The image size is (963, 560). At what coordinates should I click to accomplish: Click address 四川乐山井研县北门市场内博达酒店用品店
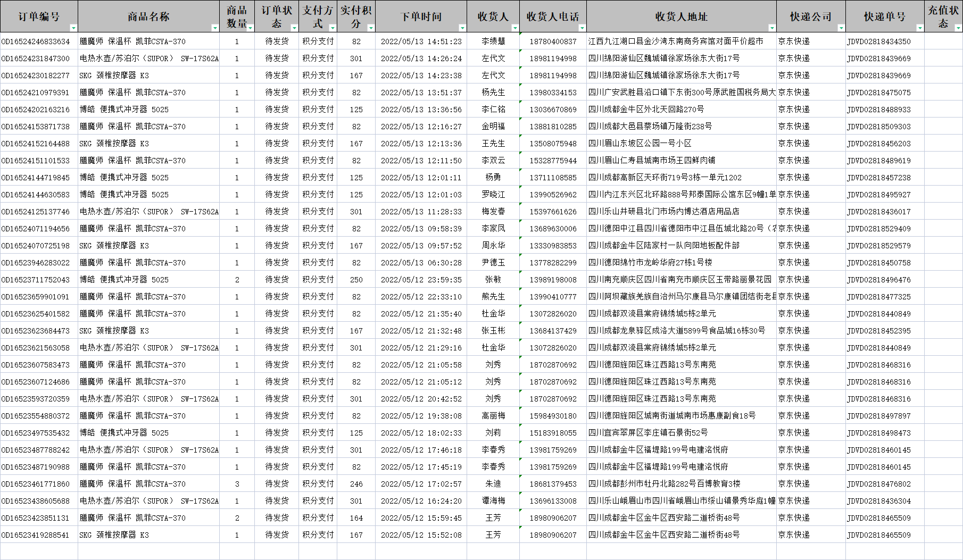point(681,212)
